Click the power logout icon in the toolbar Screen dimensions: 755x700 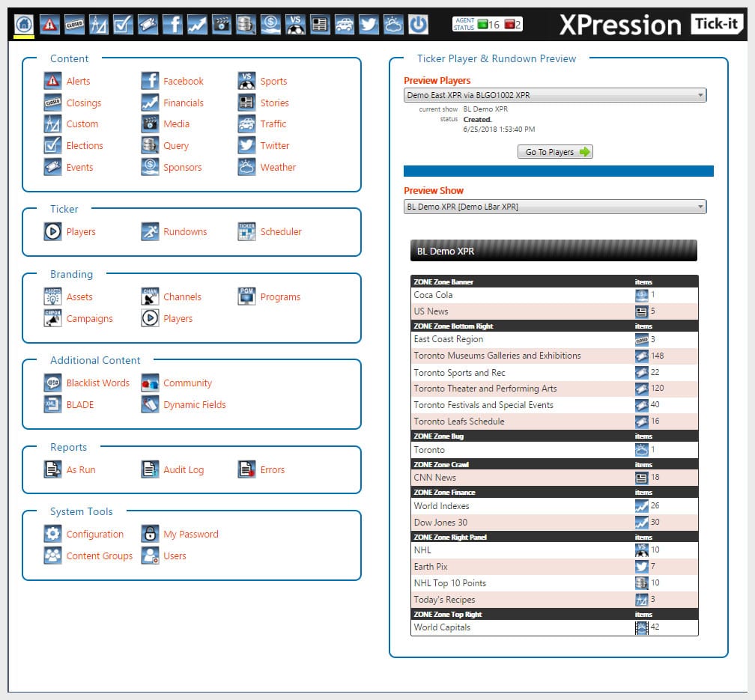(x=418, y=24)
